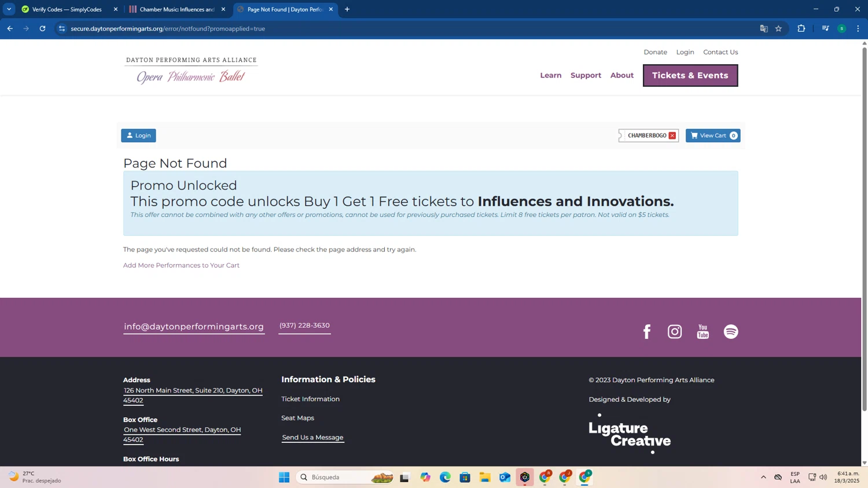Open Outlook from the taskbar
This screenshot has width=868, height=488.
(x=505, y=477)
